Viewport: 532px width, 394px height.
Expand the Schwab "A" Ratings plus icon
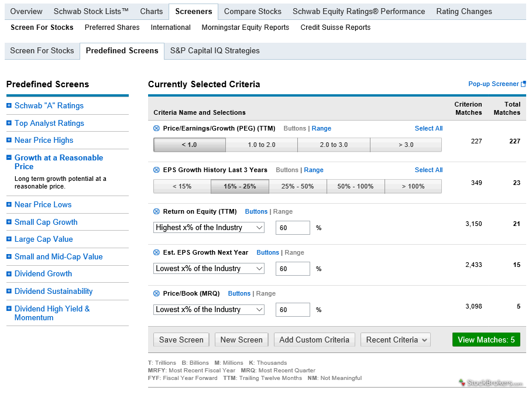click(9, 106)
